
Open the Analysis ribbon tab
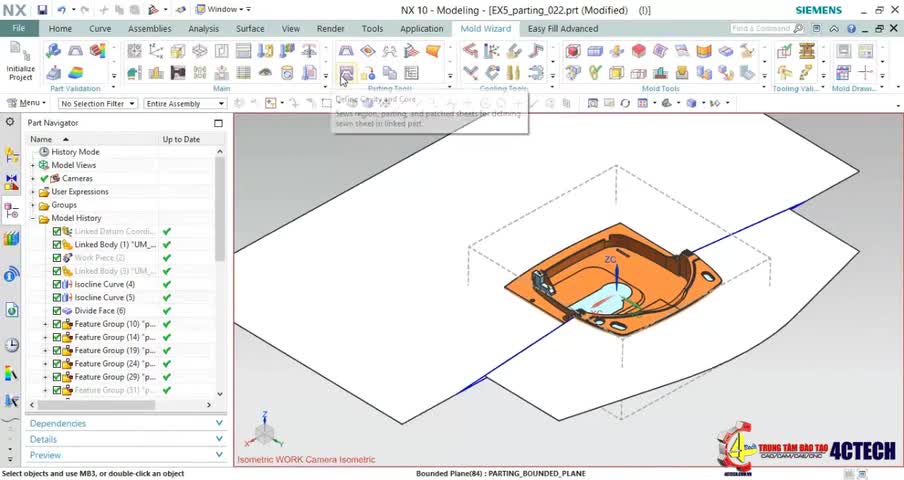[x=204, y=28]
